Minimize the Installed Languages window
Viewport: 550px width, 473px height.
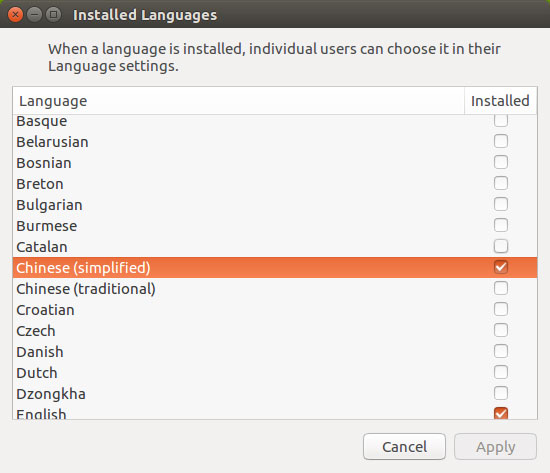[x=34, y=15]
